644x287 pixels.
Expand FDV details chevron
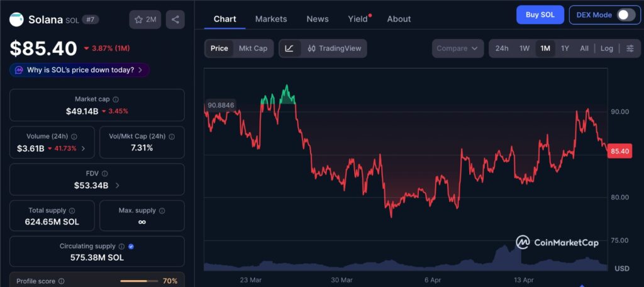coord(118,186)
